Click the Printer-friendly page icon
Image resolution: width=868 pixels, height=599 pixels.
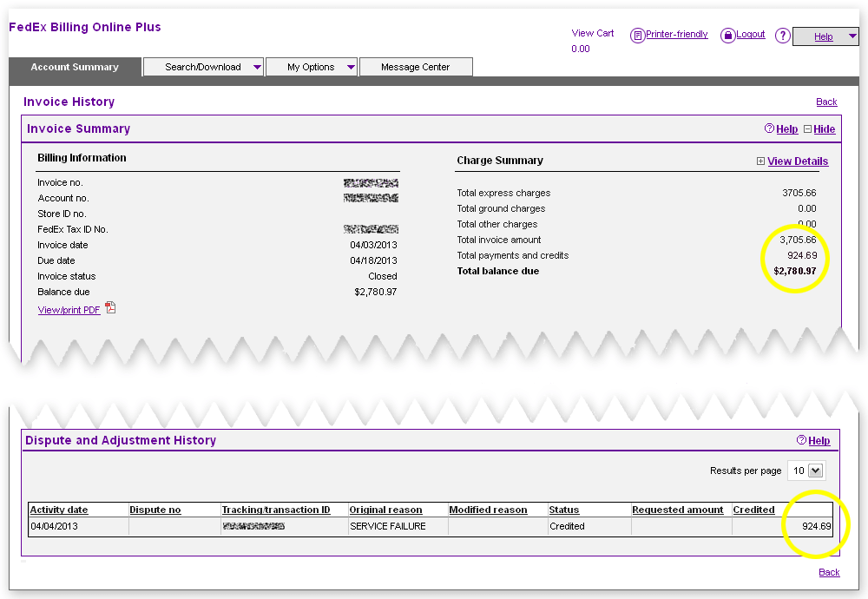(637, 36)
